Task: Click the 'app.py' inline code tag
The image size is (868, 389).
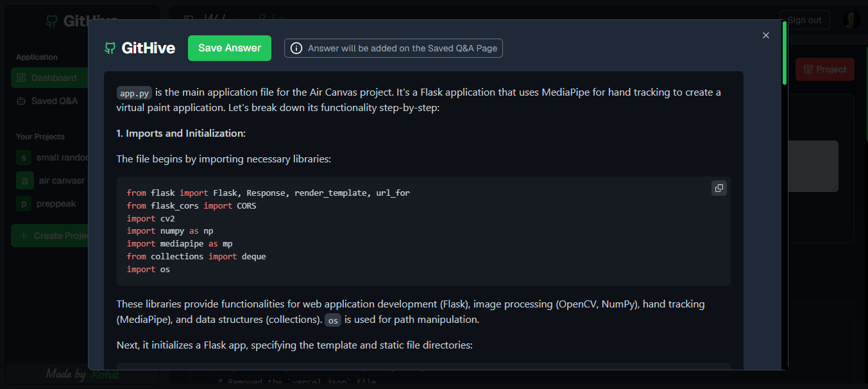Action: coord(135,92)
